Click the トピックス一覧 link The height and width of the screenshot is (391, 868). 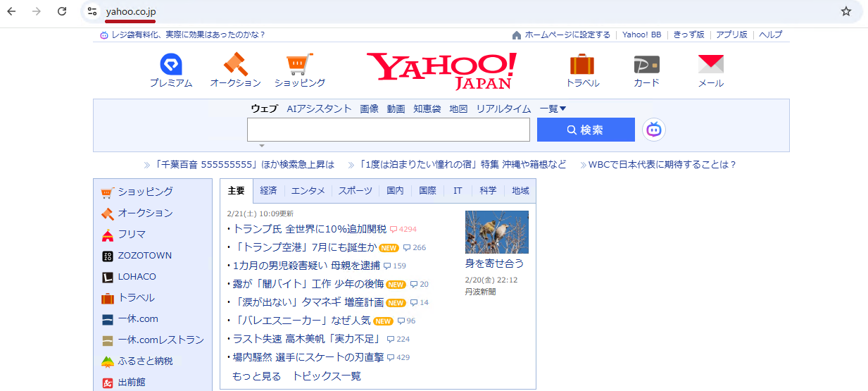pos(327,376)
